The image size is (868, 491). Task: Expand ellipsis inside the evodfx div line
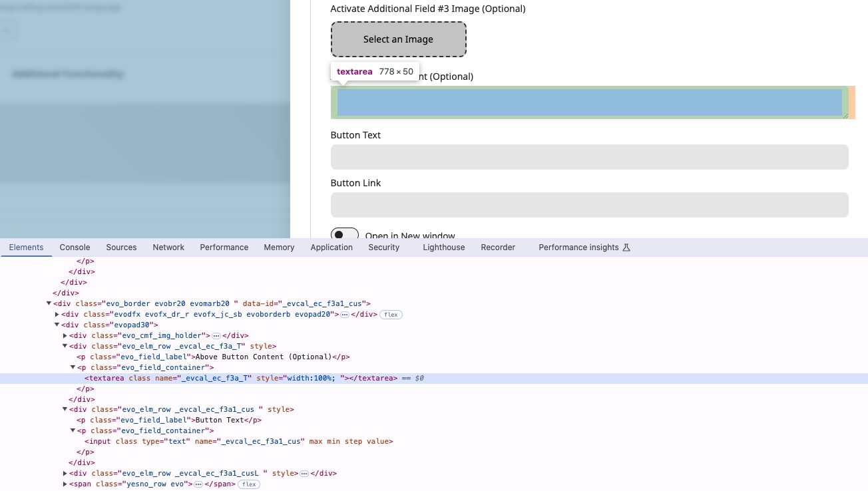[x=345, y=315]
